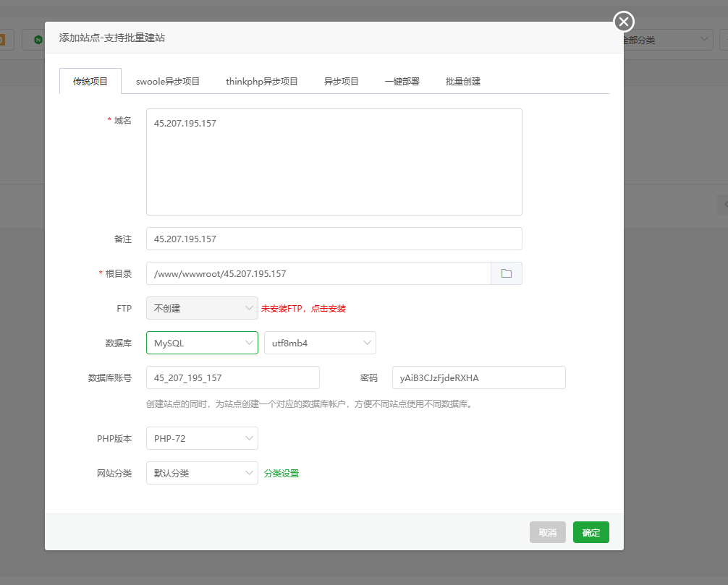Click the 数据库账号 input field
This screenshot has height=585, width=728.
point(232,377)
